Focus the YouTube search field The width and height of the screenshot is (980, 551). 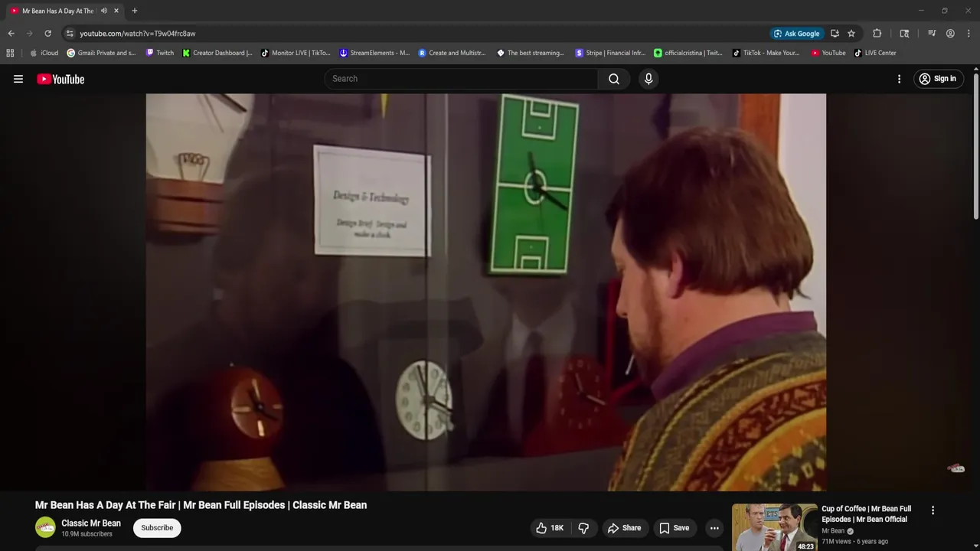[x=462, y=79]
